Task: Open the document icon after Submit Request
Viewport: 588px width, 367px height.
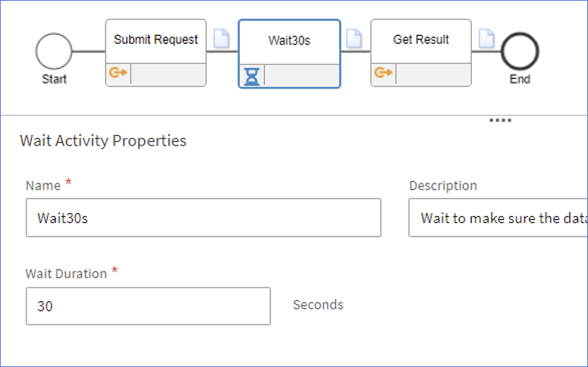Action: 221,39
